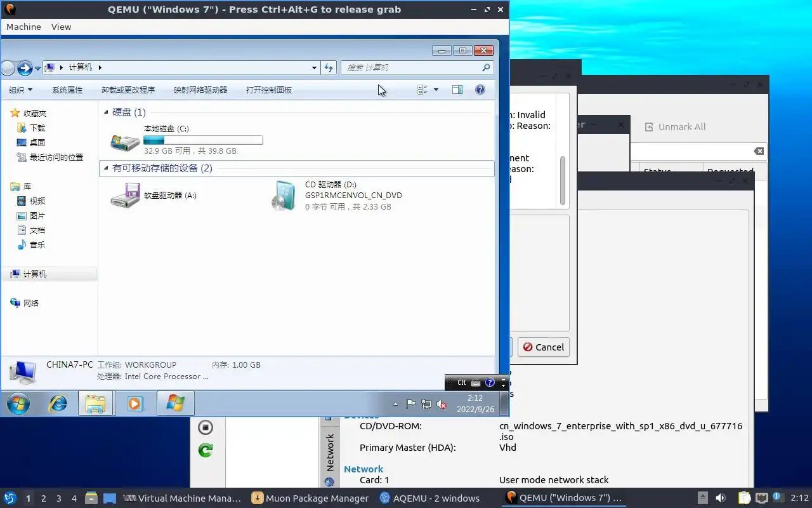Click the refresh button next to address bar
Screen dimensions: 812x508
tap(329, 67)
